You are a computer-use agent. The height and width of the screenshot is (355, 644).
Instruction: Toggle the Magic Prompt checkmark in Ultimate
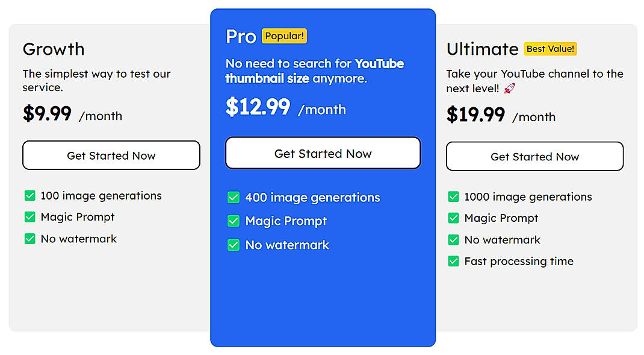(x=453, y=218)
